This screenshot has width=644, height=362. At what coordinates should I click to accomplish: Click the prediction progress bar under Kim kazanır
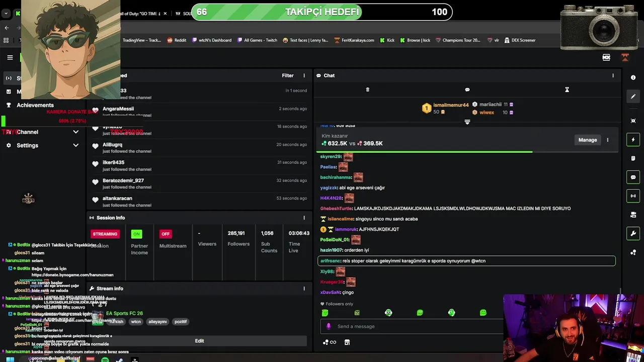[x=467, y=151]
